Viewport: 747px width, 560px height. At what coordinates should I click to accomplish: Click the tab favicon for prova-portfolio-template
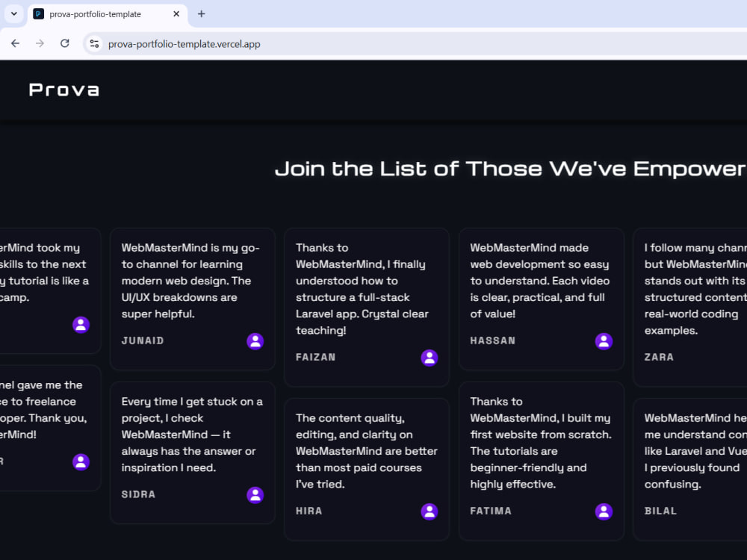[x=39, y=14]
